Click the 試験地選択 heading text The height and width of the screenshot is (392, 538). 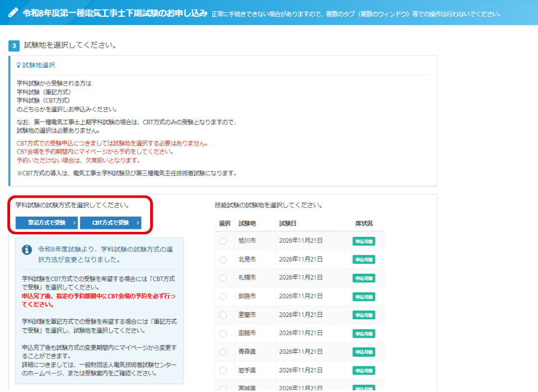click(x=39, y=65)
